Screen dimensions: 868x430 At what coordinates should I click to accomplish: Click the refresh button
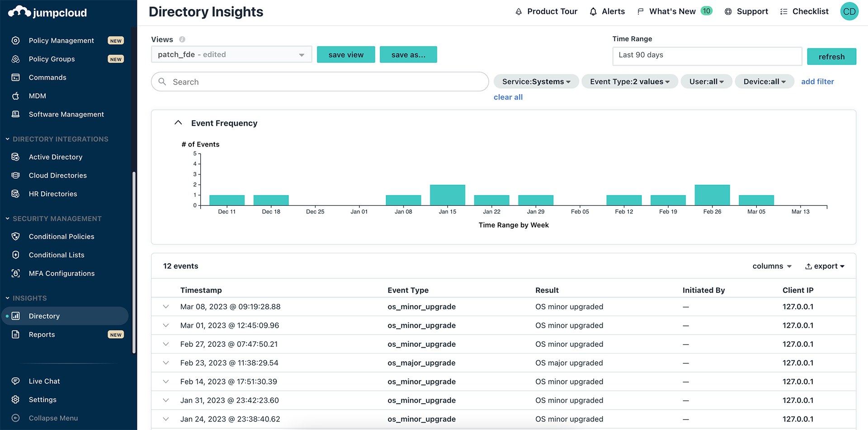pos(831,57)
